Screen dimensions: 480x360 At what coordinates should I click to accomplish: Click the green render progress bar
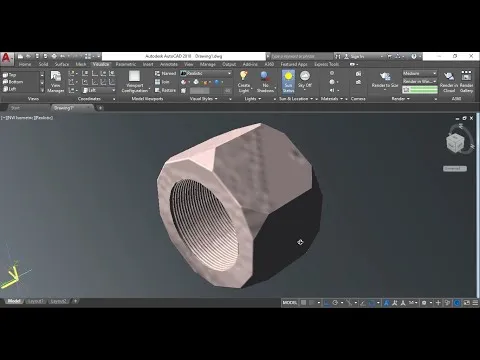click(424, 90)
